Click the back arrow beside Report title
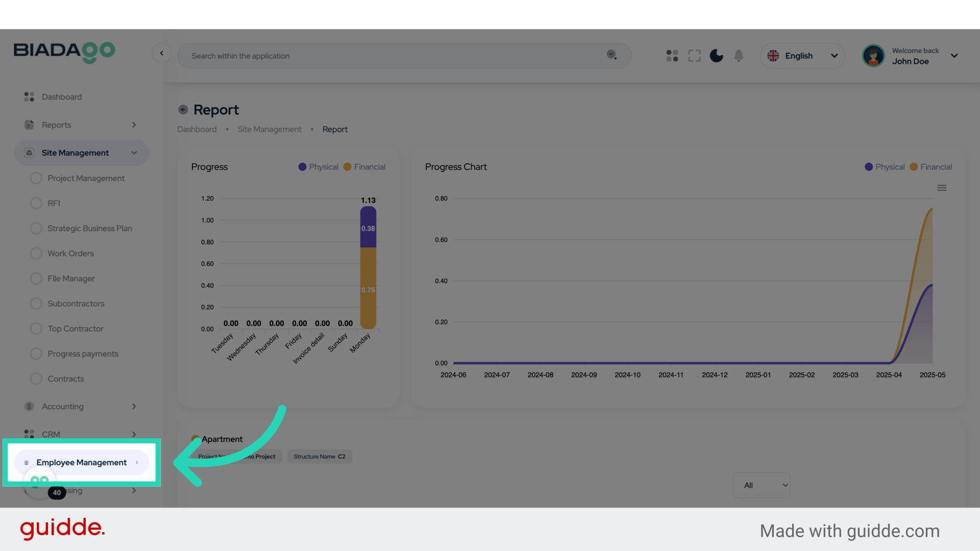 coord(183,110)
